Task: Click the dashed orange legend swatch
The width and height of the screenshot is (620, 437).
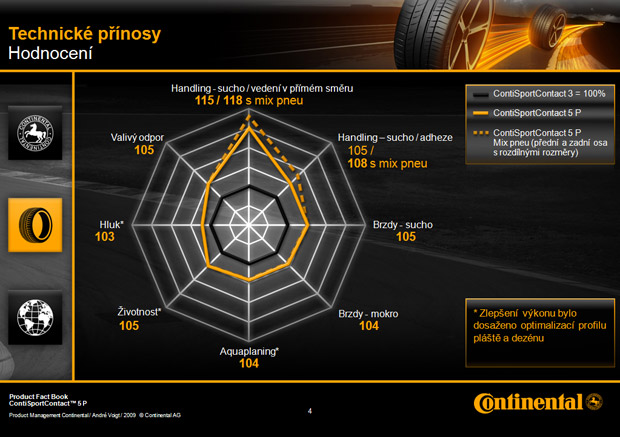Action: 480,133
